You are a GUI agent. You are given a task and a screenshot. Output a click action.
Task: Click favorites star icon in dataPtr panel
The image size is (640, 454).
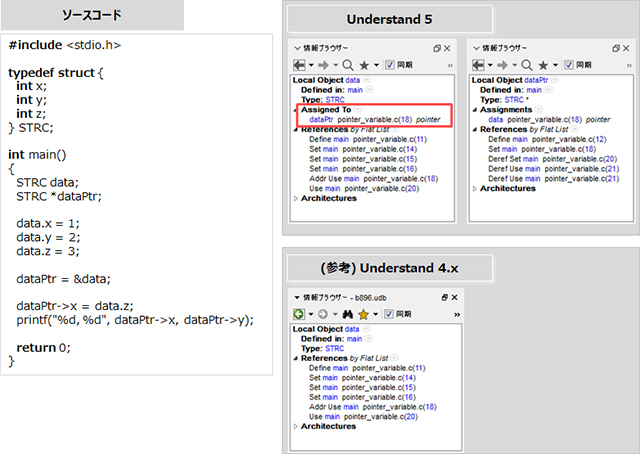pyautogui.click(x=543, y=65)
